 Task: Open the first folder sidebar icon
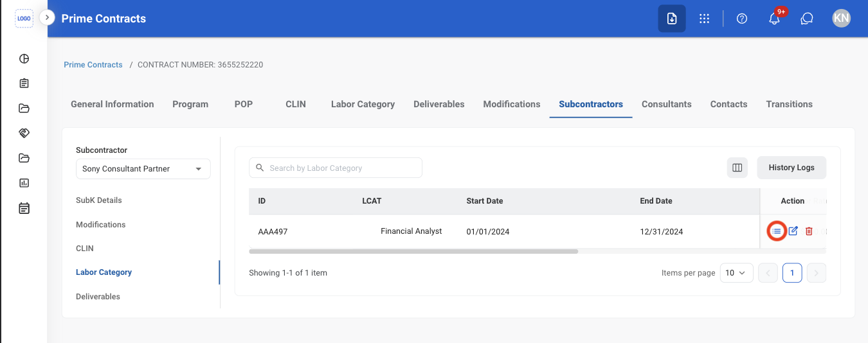click(x=24, y=108)
